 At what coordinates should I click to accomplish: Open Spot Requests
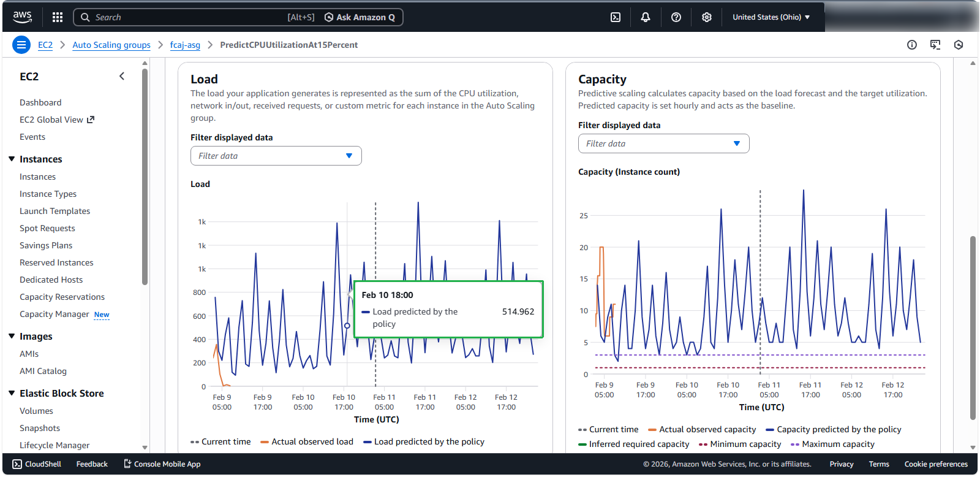click(x=47, y=228)
